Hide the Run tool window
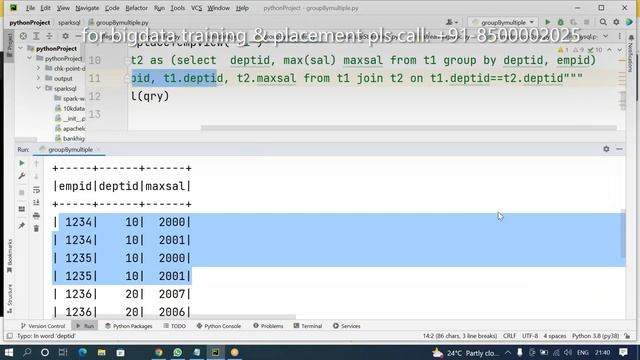This screenshot has height=360, width=640. (619, 149)
